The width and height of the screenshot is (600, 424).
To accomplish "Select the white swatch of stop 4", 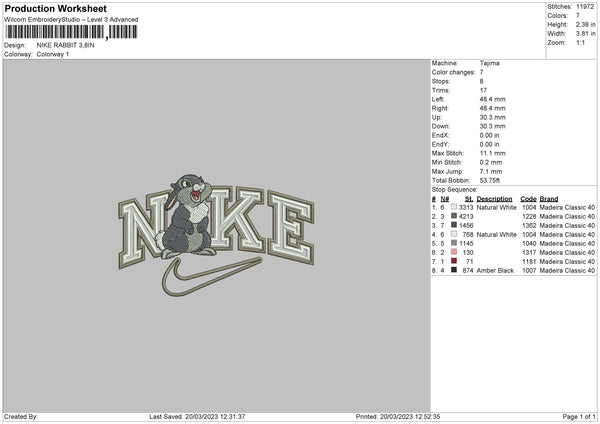I will pyautogui.click(x=454, y=234).
